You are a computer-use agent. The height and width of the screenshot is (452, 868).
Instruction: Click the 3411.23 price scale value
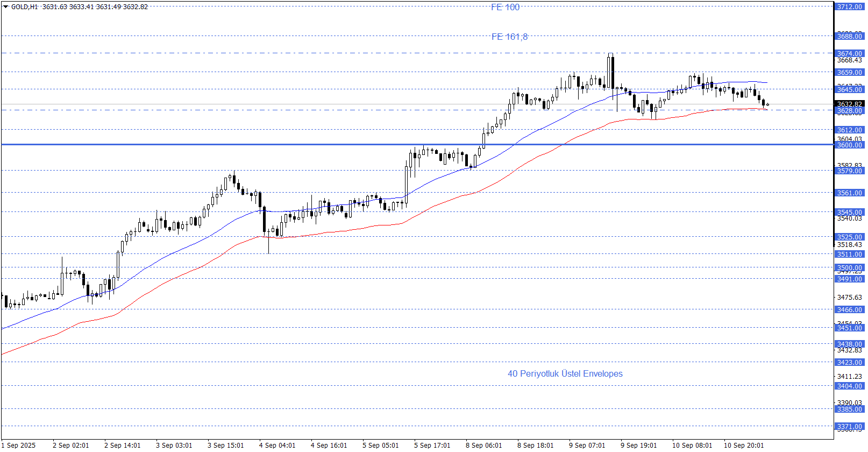pos(850,377)
